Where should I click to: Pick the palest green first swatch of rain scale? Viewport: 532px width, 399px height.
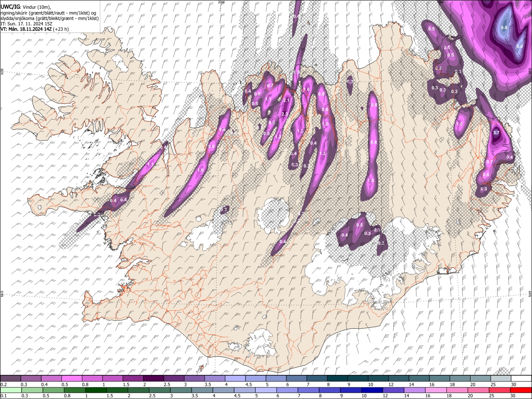pos(11,390)
